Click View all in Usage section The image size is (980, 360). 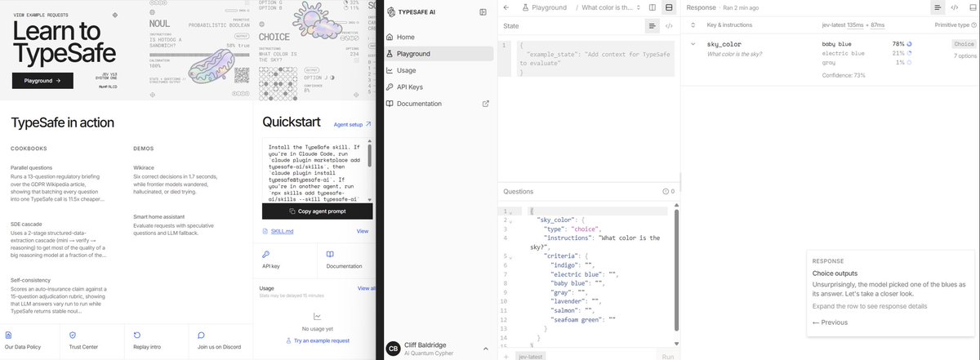click(366, 288)
